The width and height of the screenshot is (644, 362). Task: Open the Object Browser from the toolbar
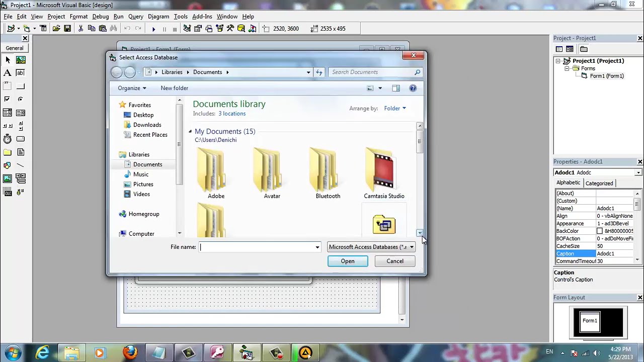coord(219,29)
